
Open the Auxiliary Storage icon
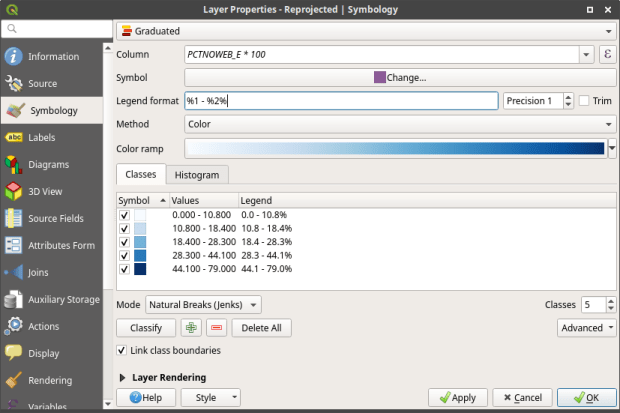pos(13,299)
